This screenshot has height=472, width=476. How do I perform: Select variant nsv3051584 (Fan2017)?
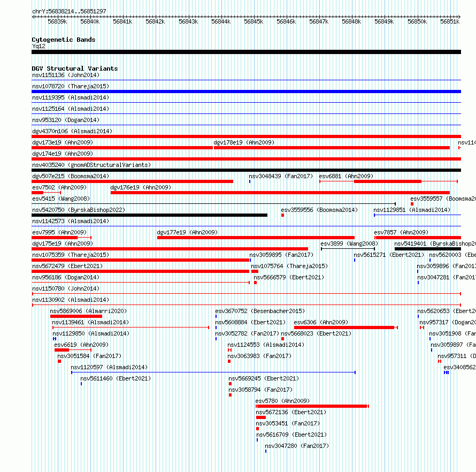click(89, 356)
